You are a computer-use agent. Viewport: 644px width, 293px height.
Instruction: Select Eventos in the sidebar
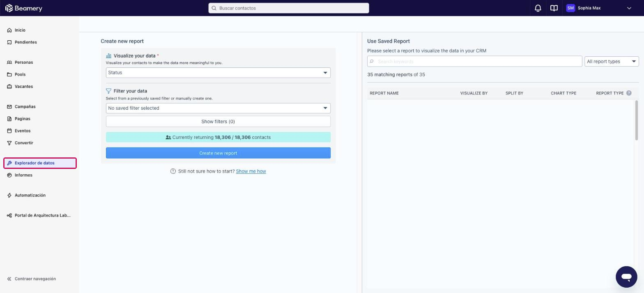click(x=22, y=131)
